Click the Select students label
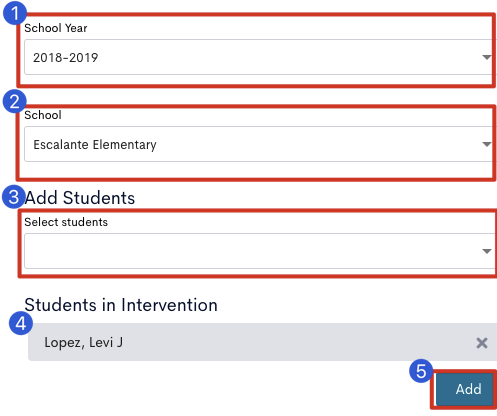Viewport: 497px width, 416px height. [66, 222]
